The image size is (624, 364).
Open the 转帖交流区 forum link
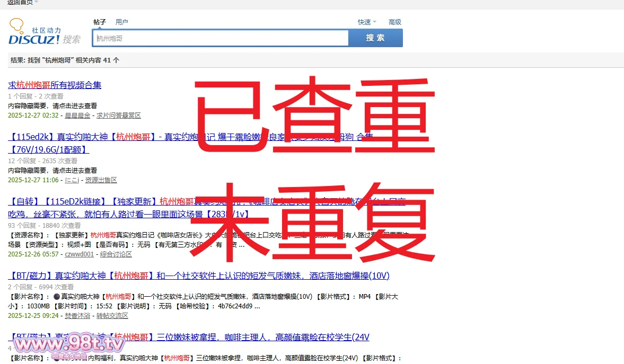112,316
